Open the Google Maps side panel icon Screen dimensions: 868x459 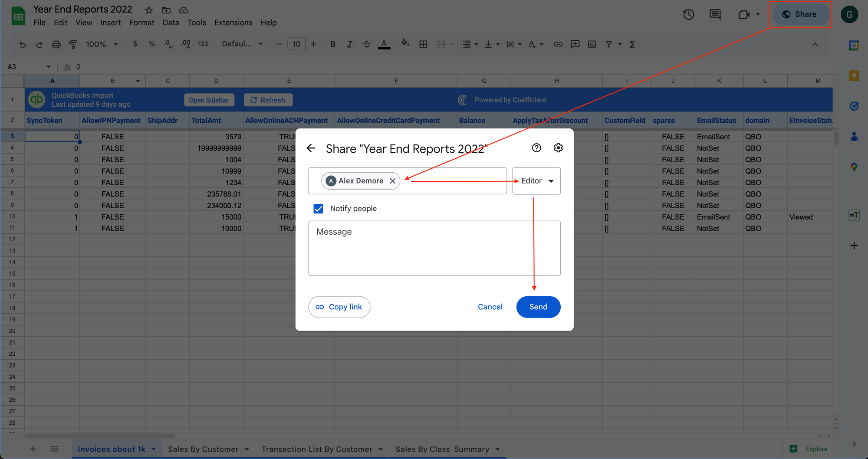[854, 167]
